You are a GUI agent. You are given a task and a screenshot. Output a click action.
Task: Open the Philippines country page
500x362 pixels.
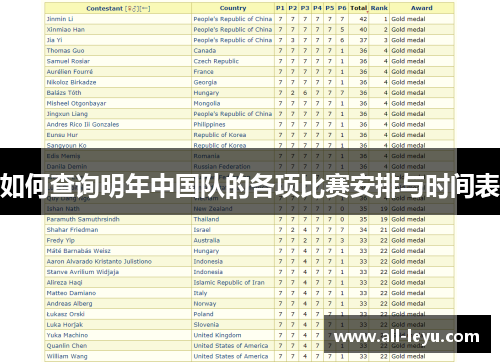209,124
